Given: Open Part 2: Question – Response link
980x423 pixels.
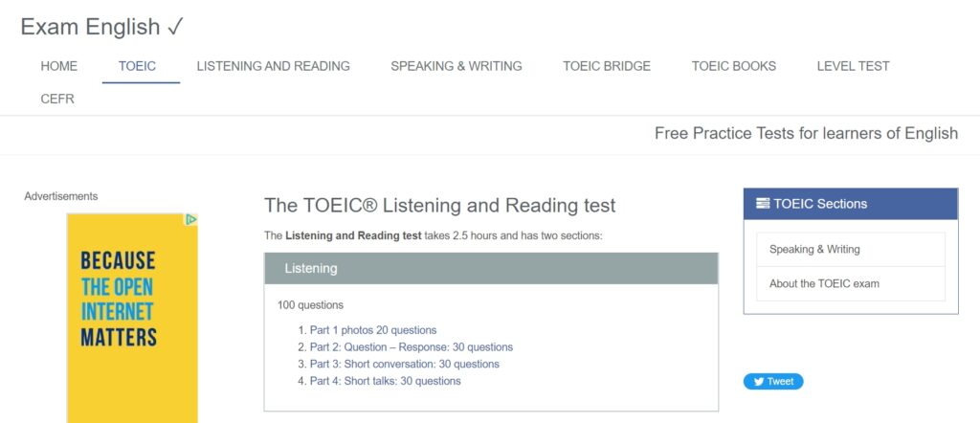Looking at the screenshot, I should coord(412,347).
